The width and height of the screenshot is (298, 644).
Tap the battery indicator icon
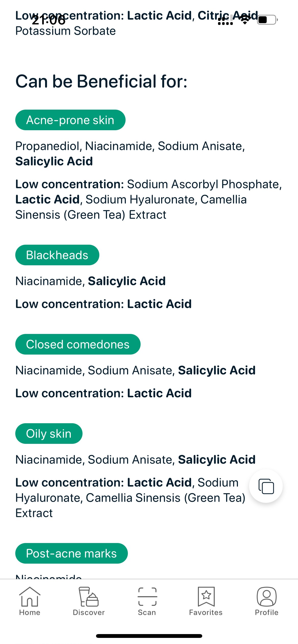266,19
